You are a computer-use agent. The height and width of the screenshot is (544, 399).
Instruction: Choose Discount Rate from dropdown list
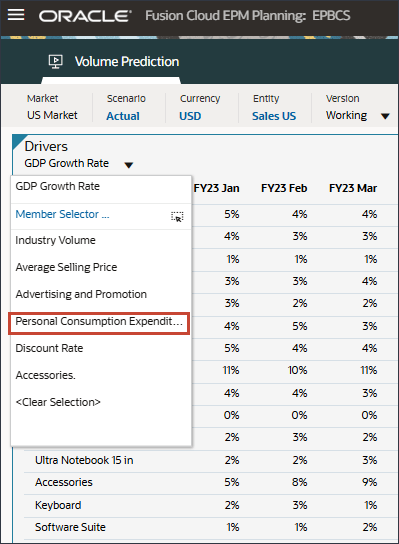point(49,348)
